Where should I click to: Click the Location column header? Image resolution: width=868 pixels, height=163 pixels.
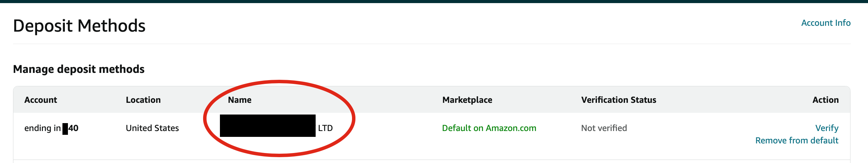(143, 100)
